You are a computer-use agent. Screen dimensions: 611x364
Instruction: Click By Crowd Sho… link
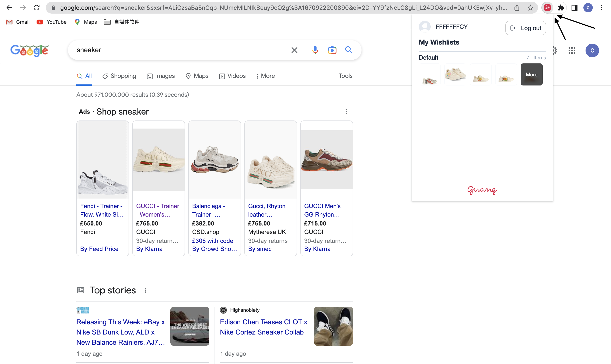(x=214, y=249)
